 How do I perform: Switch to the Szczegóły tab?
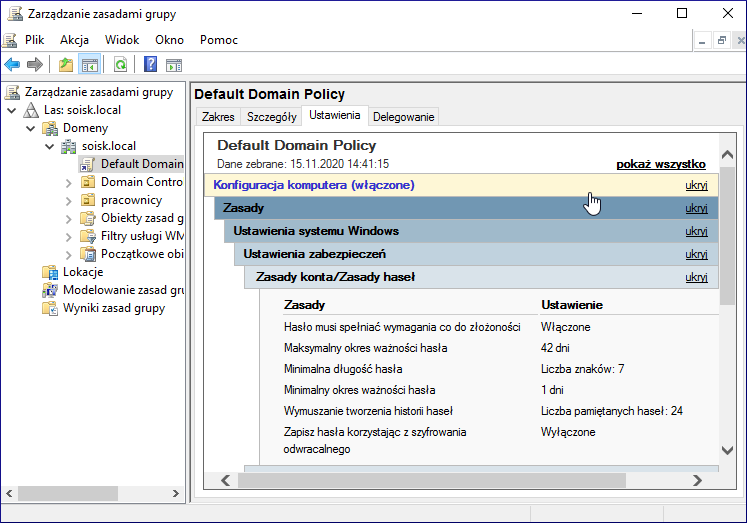coord(272,117)
